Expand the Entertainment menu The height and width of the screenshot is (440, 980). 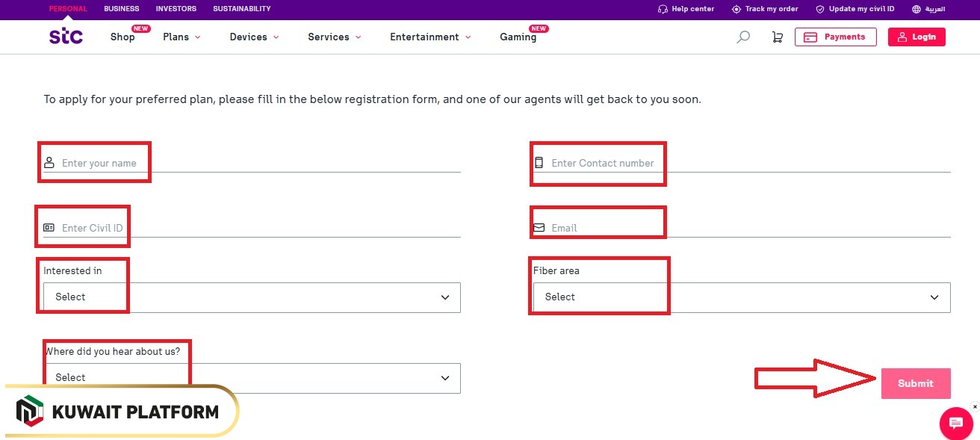point(430,37)
